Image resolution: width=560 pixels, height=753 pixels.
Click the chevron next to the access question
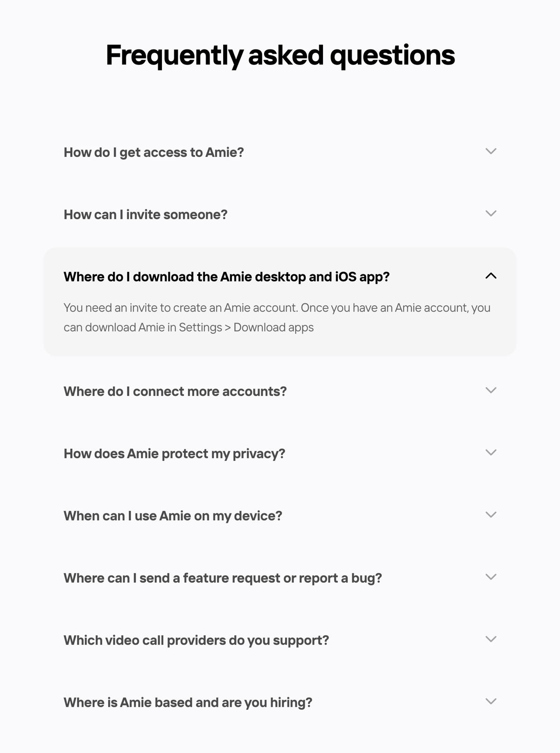point(490,151)
